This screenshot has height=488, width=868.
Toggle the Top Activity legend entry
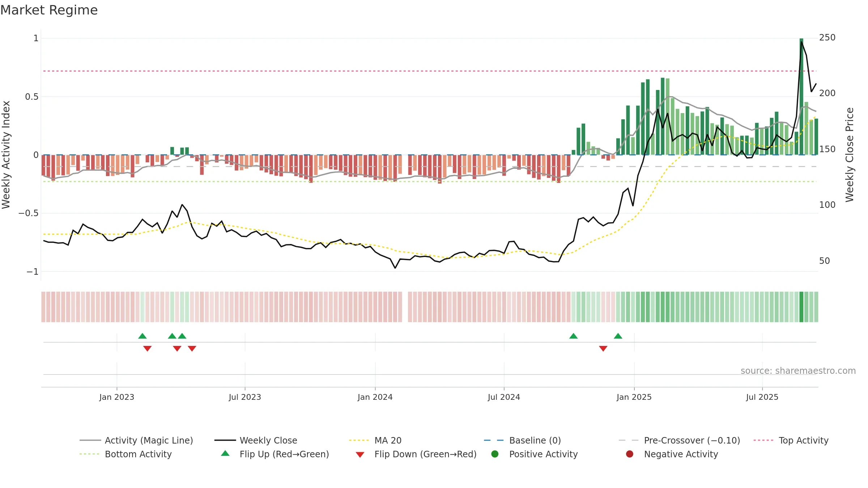(791, 440)
